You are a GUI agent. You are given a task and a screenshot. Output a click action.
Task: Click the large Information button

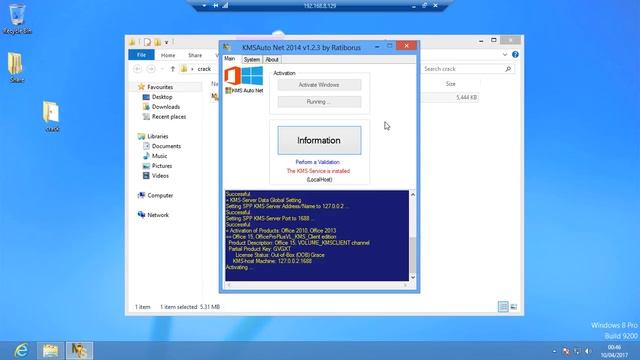point(319,140)
